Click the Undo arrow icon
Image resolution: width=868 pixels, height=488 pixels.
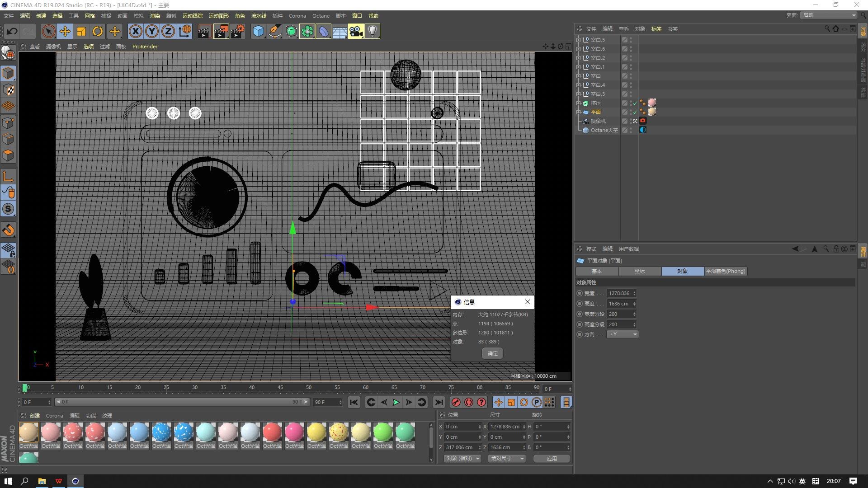[12, 32]
